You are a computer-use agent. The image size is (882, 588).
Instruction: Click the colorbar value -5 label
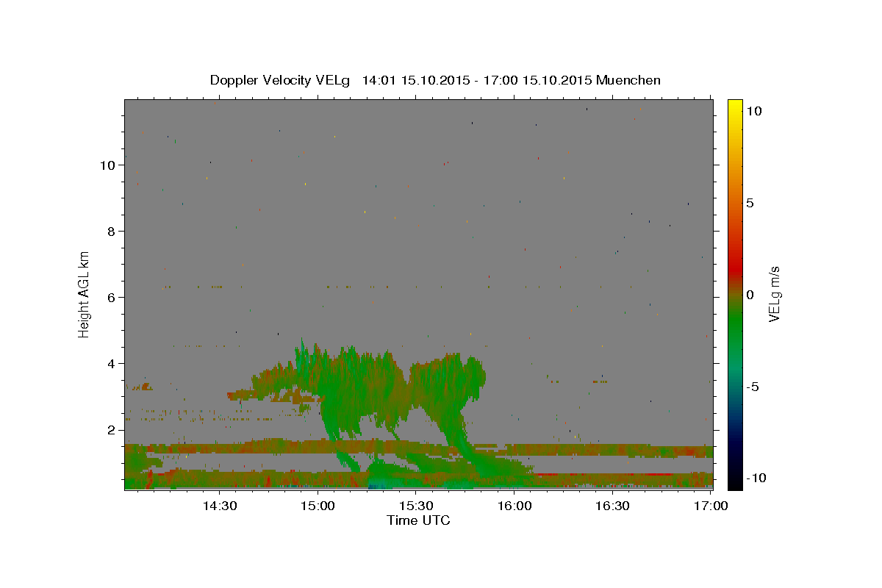(x=753, y=387)
